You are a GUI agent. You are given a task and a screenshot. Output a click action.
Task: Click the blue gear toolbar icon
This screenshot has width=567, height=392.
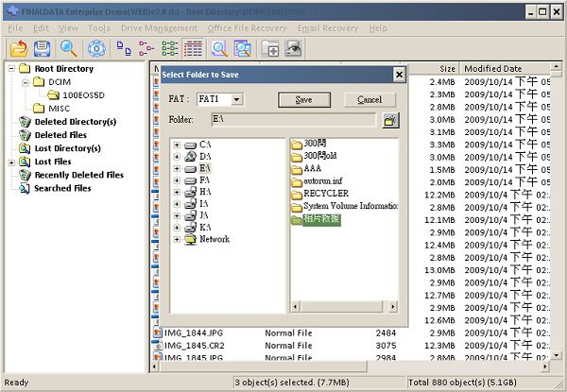(95, 49)
